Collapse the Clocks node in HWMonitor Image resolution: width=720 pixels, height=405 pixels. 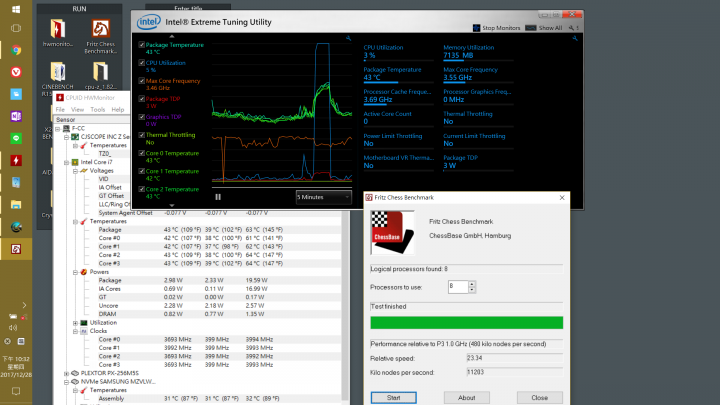pyautogui.click(x=75, y=331)
